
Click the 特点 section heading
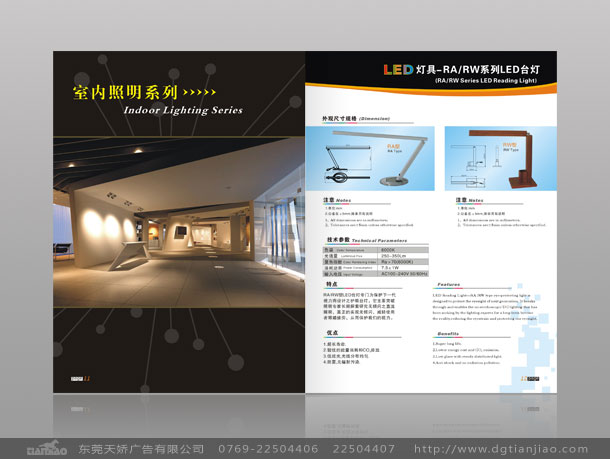(x=332, y=284)
